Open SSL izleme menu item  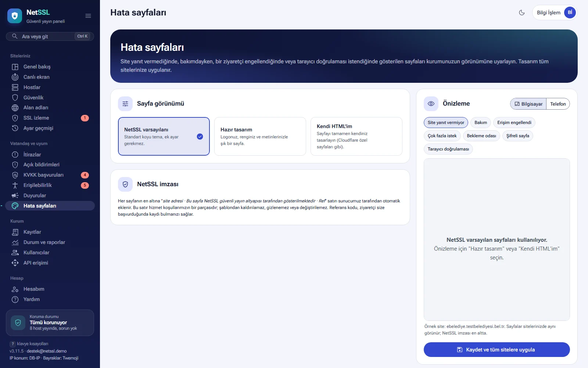pyautogui.click(x=50, y=118)
